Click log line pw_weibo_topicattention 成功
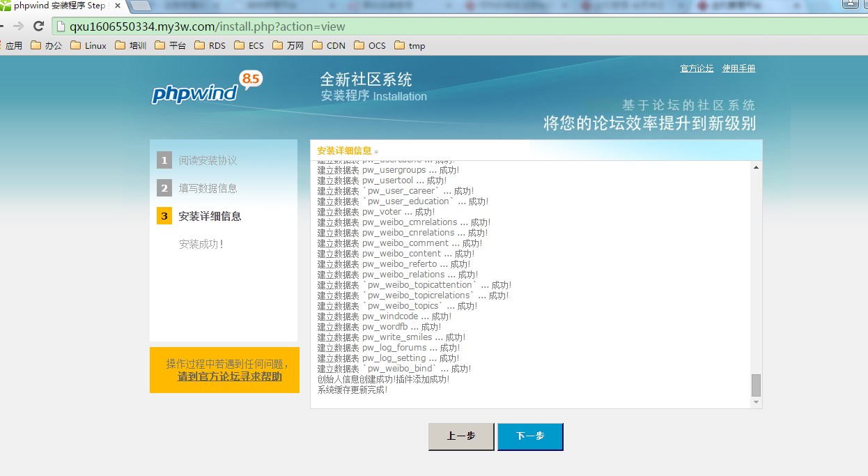868x476 pixels. (414, 285)
